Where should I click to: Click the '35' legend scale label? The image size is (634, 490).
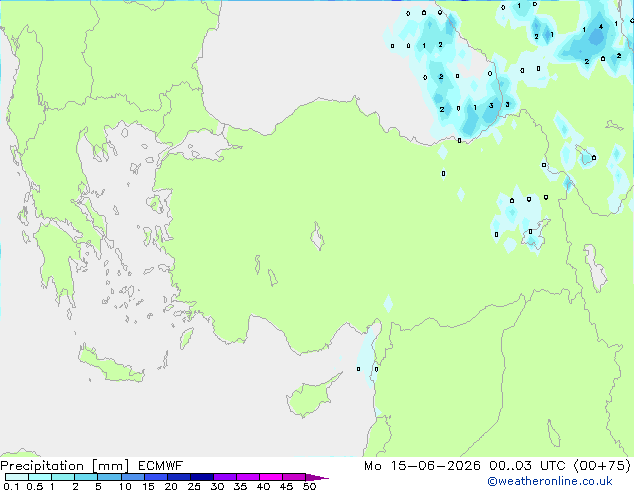[240, 486]
